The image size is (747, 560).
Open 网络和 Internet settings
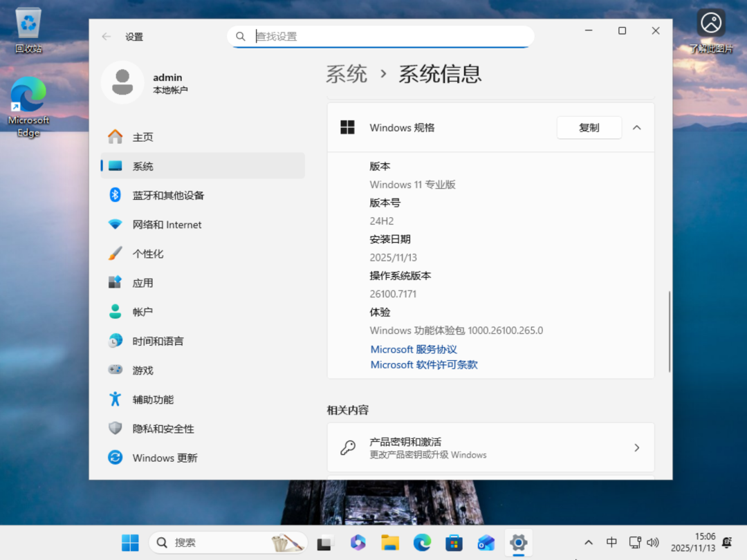203,224
